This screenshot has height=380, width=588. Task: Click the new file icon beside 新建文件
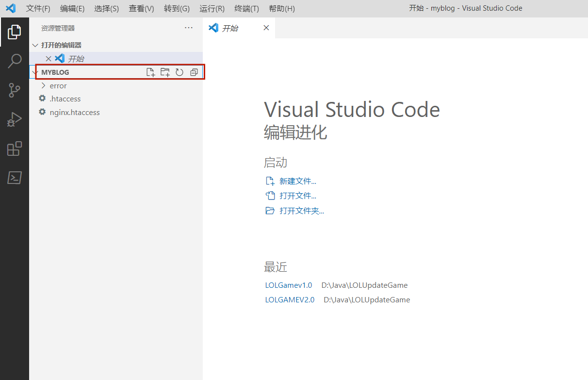click(x=270, y=181)
